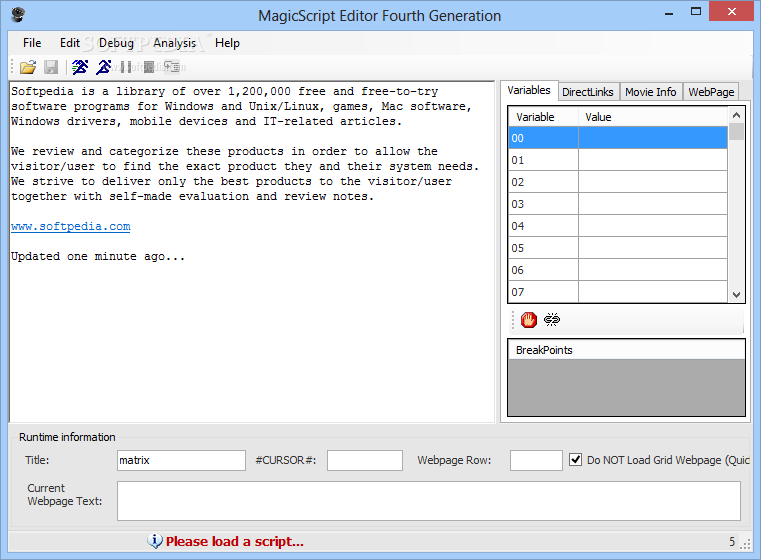Click the broken chain link icon
This screenshot has width=761, height=560.
(x=552, y=320)
